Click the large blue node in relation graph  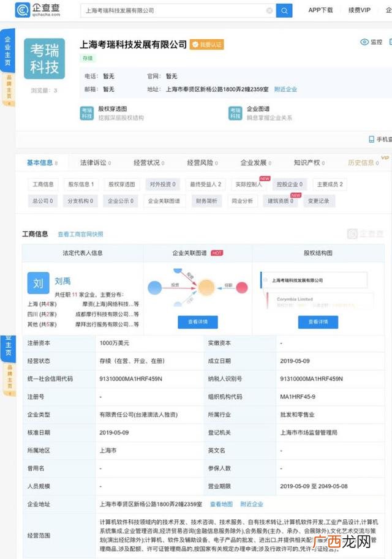point(155,288)
